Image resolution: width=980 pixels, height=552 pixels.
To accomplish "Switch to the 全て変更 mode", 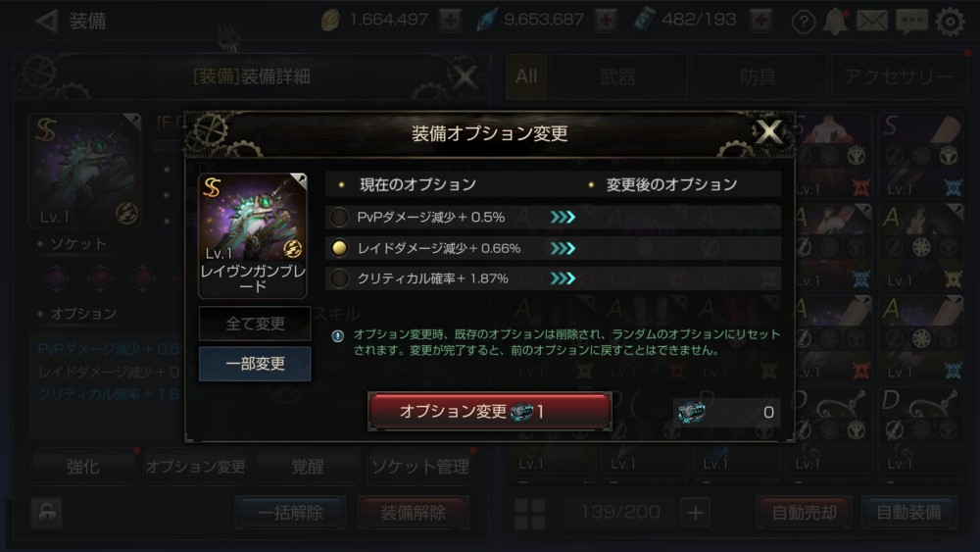I will [255, 324].
